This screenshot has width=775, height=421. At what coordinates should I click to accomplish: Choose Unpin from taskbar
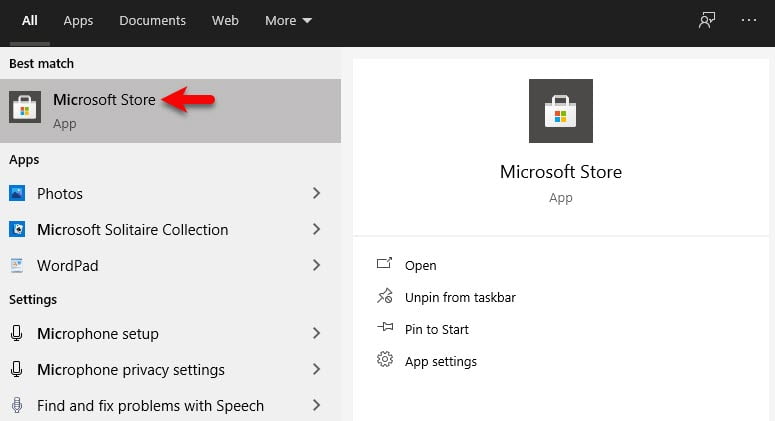(x=460, y=297)
